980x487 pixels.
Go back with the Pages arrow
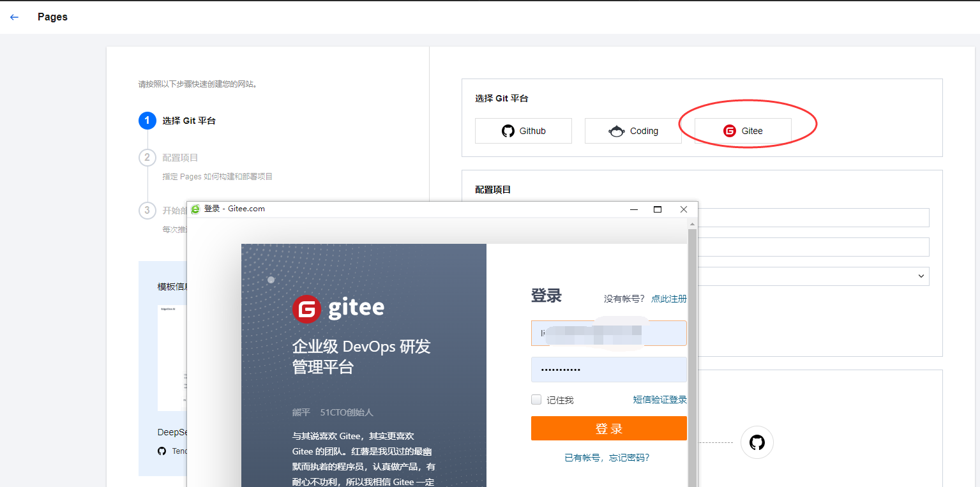click(14, 17)
